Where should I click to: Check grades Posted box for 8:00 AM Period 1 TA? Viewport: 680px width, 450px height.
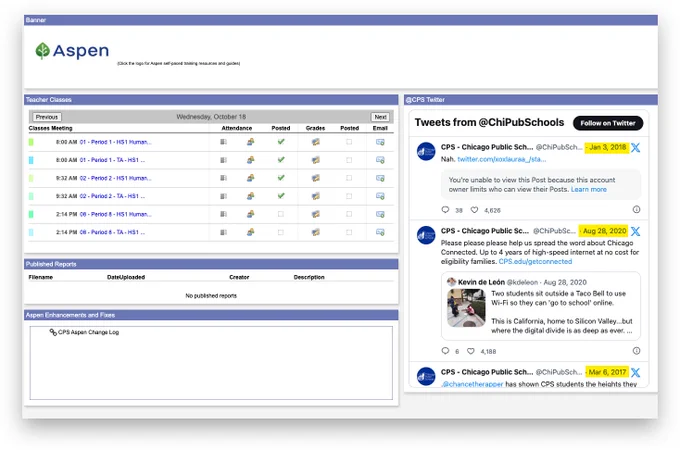(x=349, y=160)
